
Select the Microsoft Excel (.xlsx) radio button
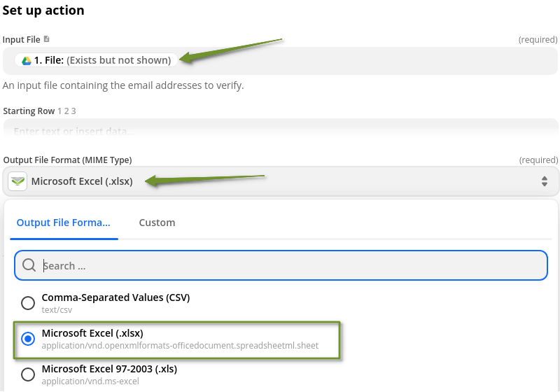tap(28, 339)
